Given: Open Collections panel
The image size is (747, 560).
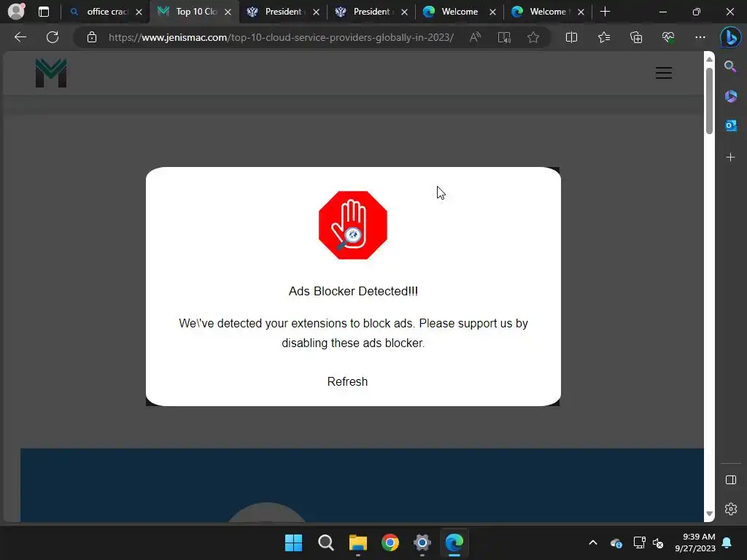Looking at the screenshot, I should coord(636,37).
